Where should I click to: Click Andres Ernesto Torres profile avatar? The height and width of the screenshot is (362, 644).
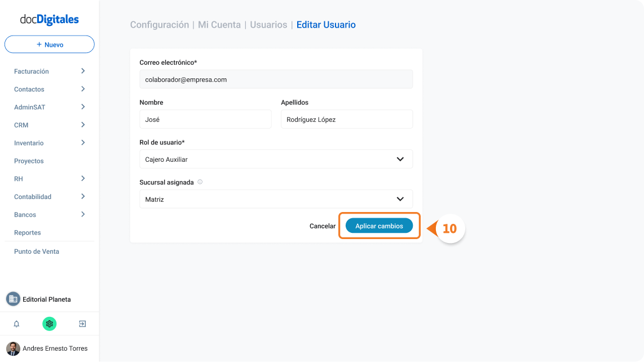click(x=13, y=348)
